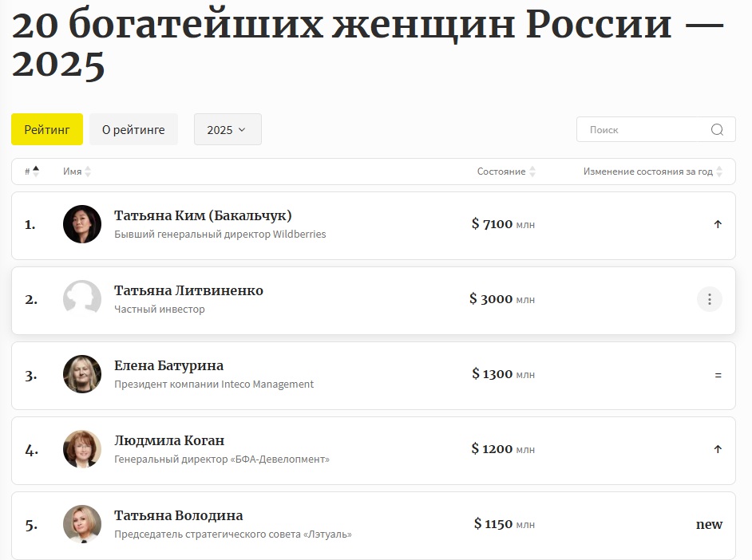Click up arrow in Людмила Коган row

[x=718, y=449]
